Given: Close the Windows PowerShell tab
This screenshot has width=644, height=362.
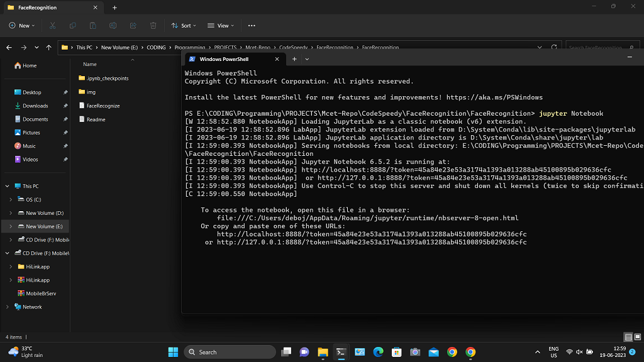Looking at the screenshot, I should pos(277,59).
